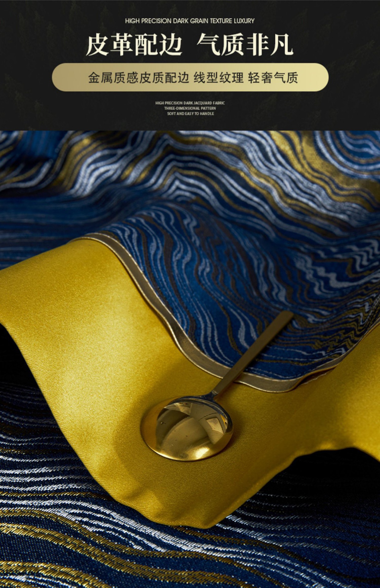Click the gold banner '金属质感皮质配边 线型纹理 轻奢气质'
380x588 pixels.
tap(190, 77)
